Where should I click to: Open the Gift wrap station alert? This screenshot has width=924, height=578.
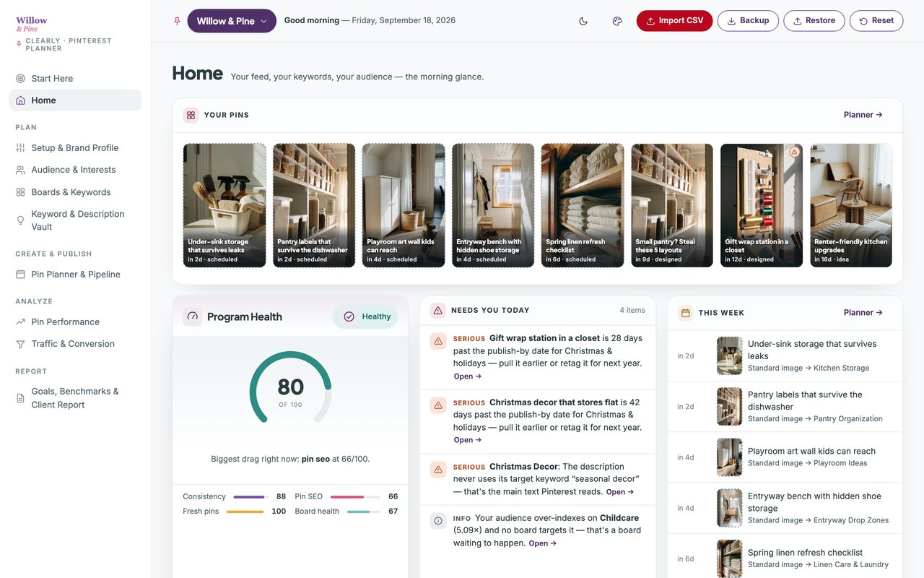[x=538, y=358]
